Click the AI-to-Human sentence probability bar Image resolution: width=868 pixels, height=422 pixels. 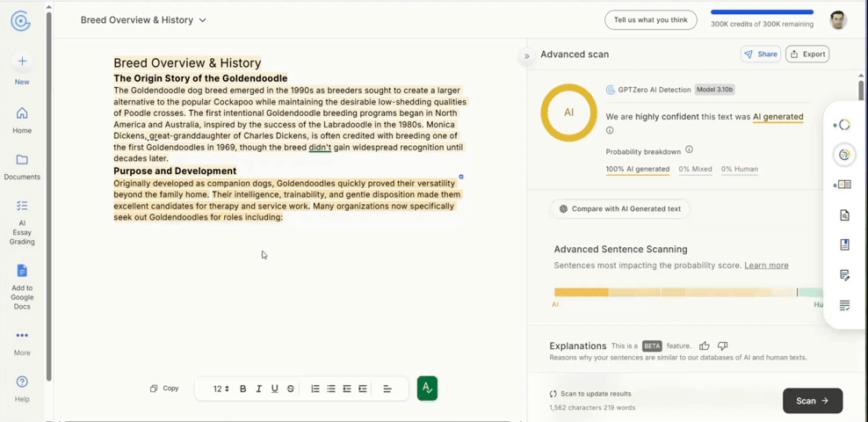pos(689,293)
